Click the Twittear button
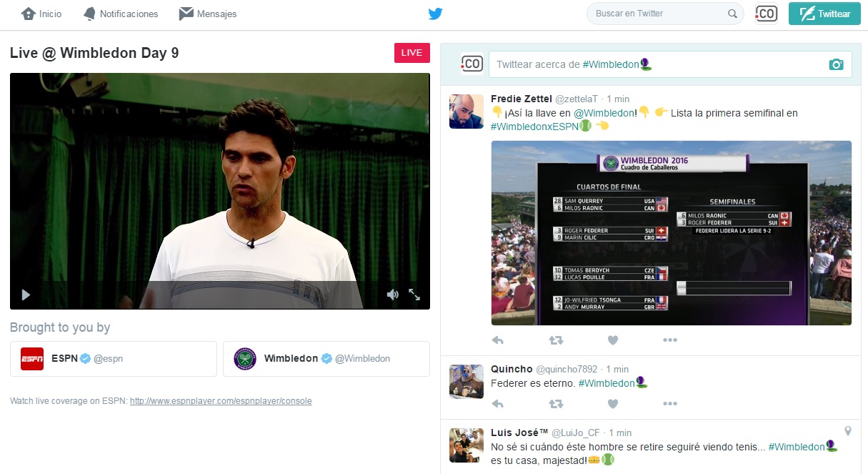This screenshot has height=474, width=868. (x=825, y=14)
